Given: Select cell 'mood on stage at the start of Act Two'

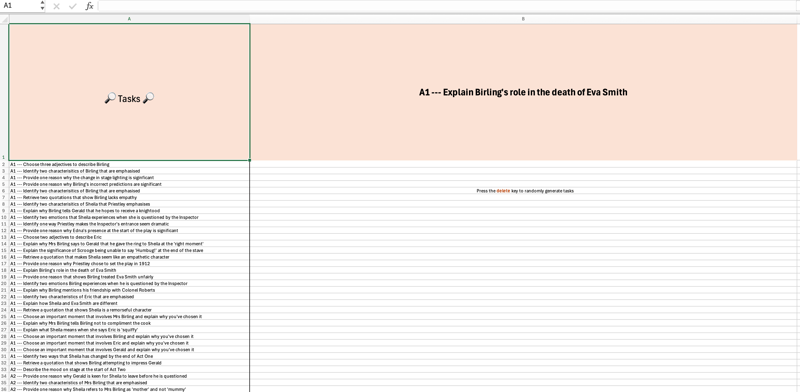Looking at the screenshot, I should point(129,370).
